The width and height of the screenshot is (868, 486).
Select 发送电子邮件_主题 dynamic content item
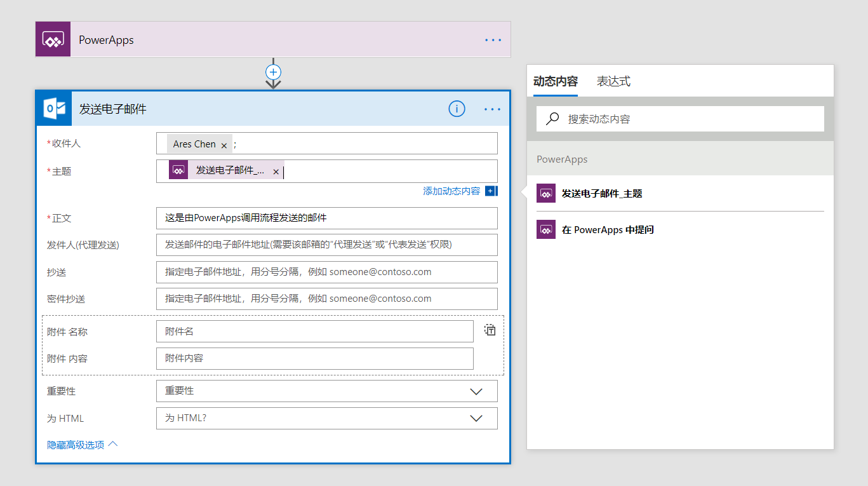click(601, 194)
